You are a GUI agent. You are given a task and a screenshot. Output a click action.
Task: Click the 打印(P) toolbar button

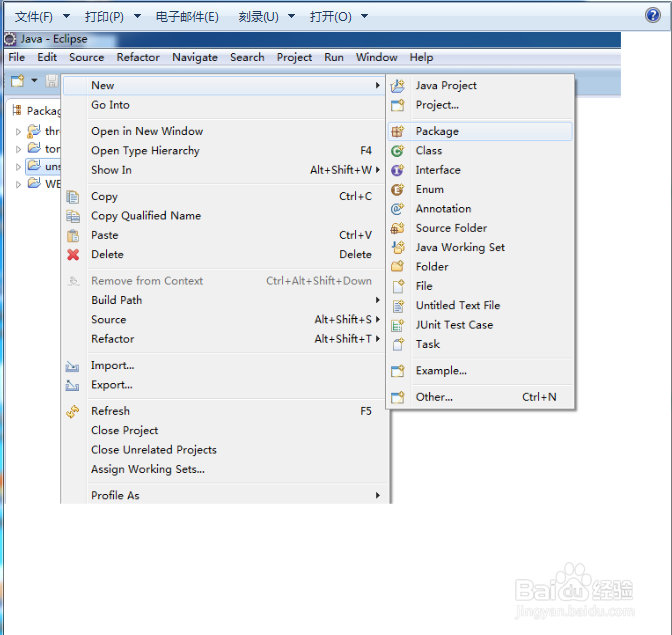(105, 17)
